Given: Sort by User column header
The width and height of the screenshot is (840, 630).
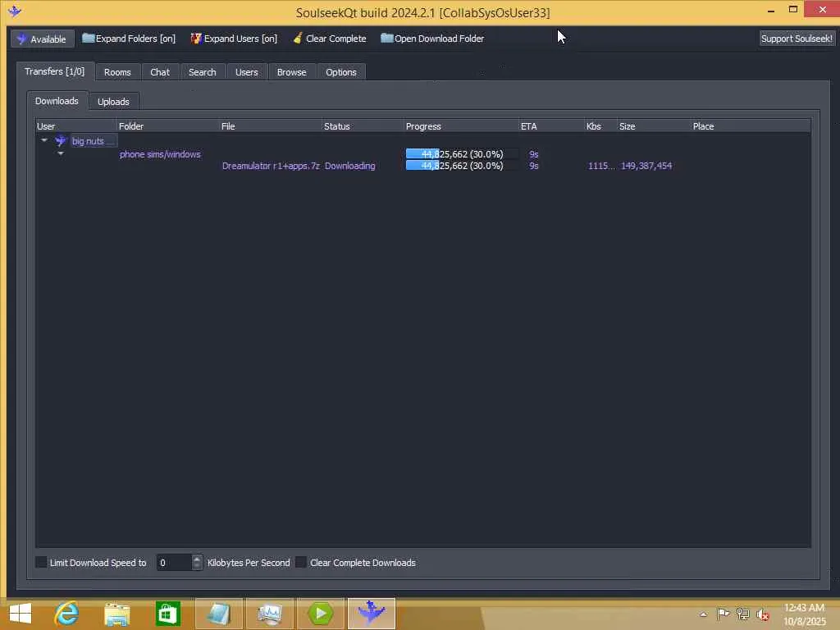Looking at the screenshot, I should pos(75,126).
